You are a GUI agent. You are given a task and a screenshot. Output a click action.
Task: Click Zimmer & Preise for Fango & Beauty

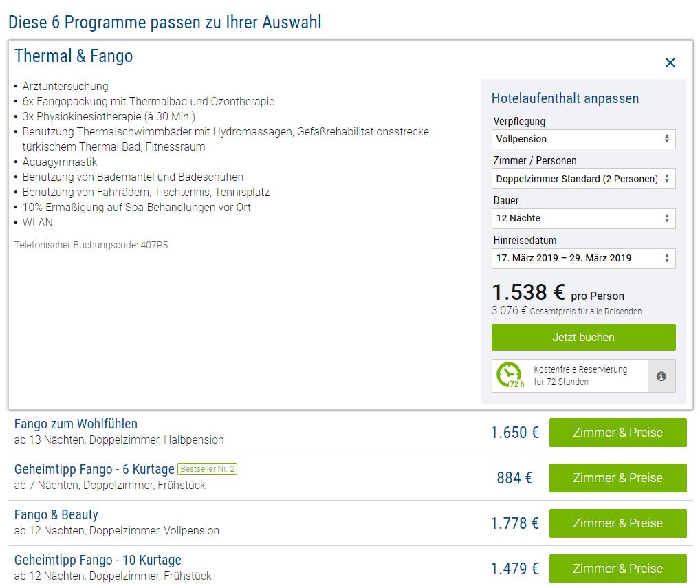point(617,523)
